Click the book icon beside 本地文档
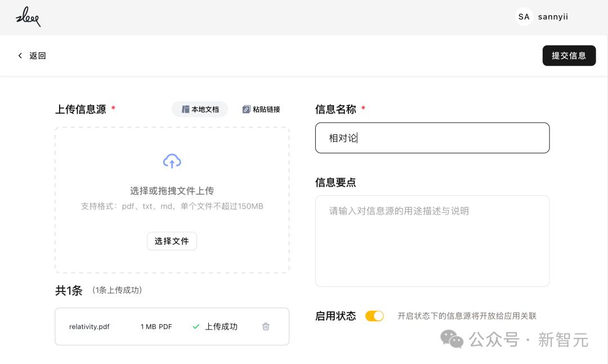This screenshot has height=364, width=608. coord(185,109)
